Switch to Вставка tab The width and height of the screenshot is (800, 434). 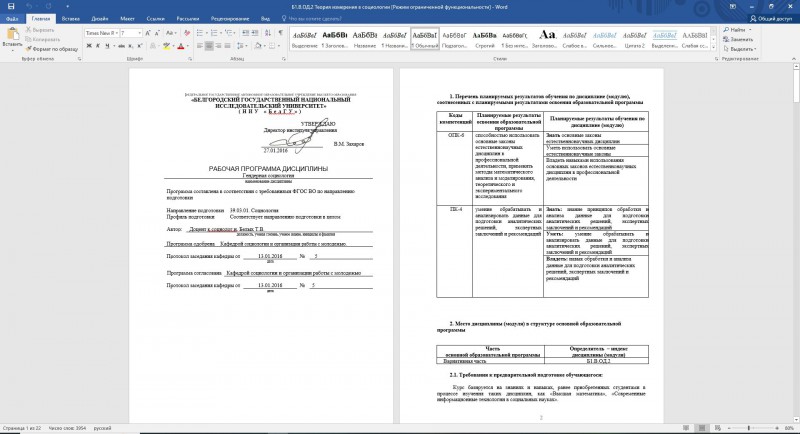click(70, 19)
